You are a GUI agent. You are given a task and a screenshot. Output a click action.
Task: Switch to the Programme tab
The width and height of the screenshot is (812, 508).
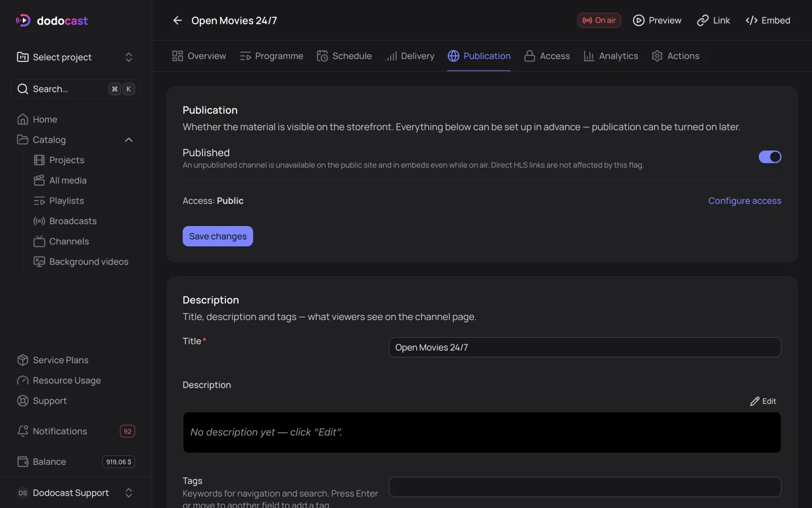click(272, 56)
